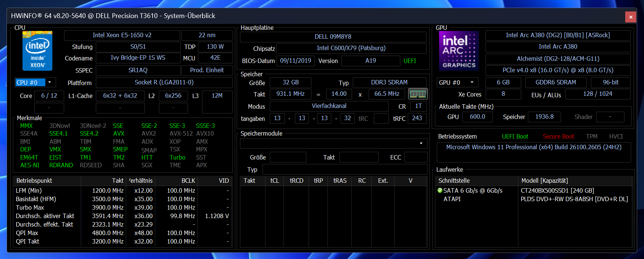Click the Intel Xeon E5-1650 v2 name field
The image size is (644, 259).
click(122, 35)
